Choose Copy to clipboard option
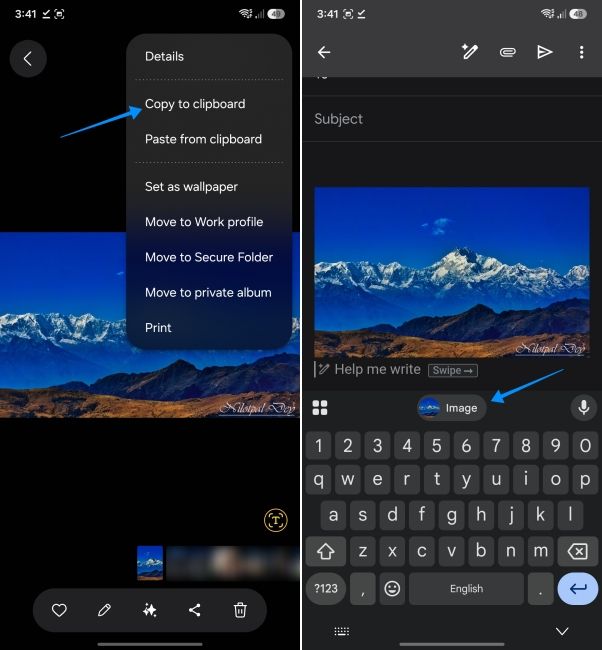 tap(195, 104)
